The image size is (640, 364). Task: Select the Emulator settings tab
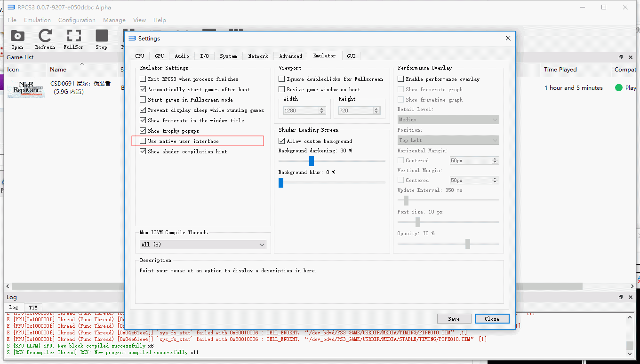coord(325,55)
